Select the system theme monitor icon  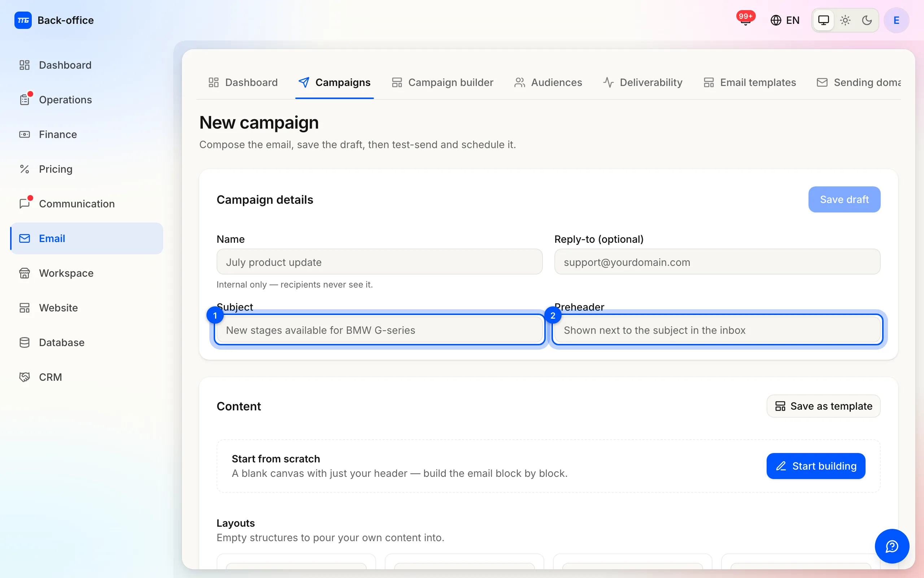(823, 20)
